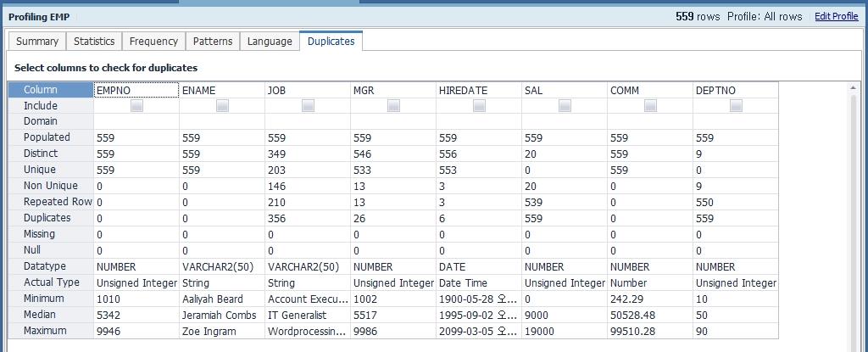Go to the Frequency tab
This screenshot has width=868, height=352.
(154, 42)
